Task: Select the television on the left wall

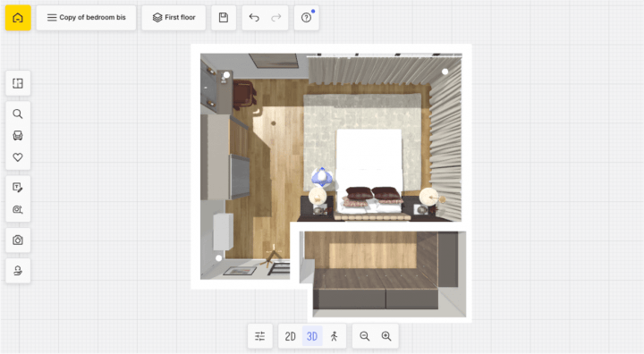Action: 239,177
